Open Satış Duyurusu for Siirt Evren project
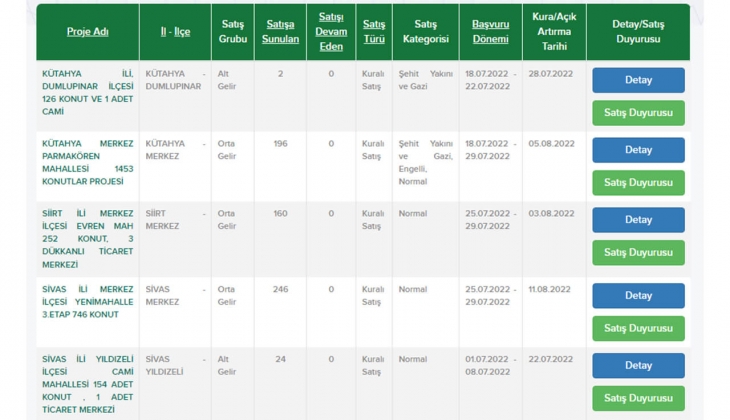The height and width of the screenshot is (420, 730). pos(638,253)
